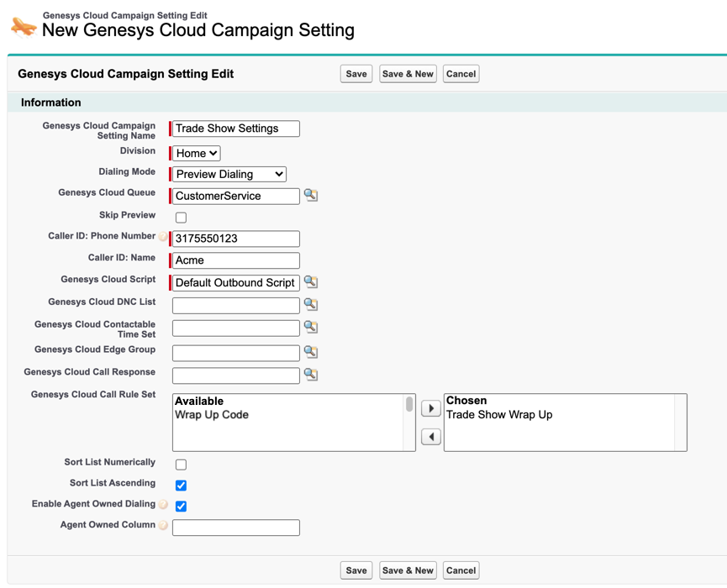Open the Contactable Time Set lookup

(x=308, y=328)
